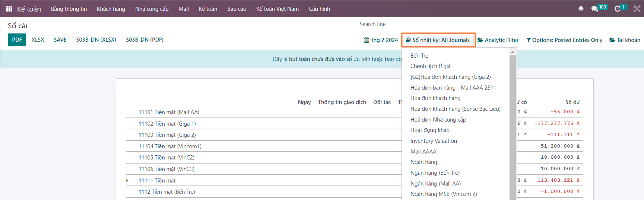The width and height of the screenshot is (644, 200).
Task: Click the Kế toán app title
Action: click(x=29, y=9)
